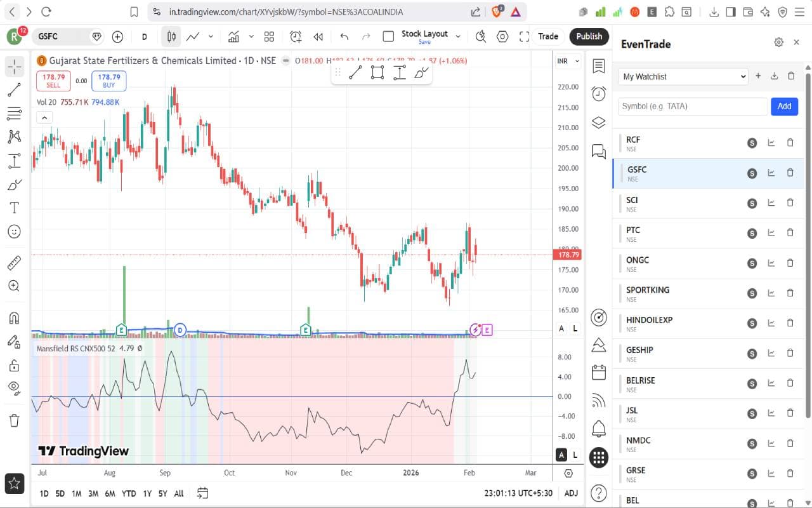Click the add symbol compare plus button
This screenshot has height=508, width=812.
tap(117, 37)
